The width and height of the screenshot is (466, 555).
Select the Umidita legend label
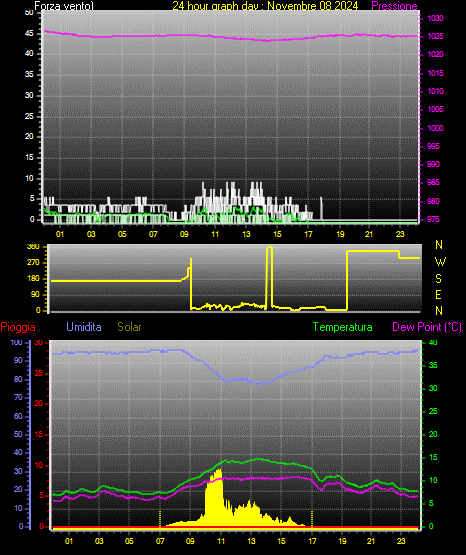point(84,327)
